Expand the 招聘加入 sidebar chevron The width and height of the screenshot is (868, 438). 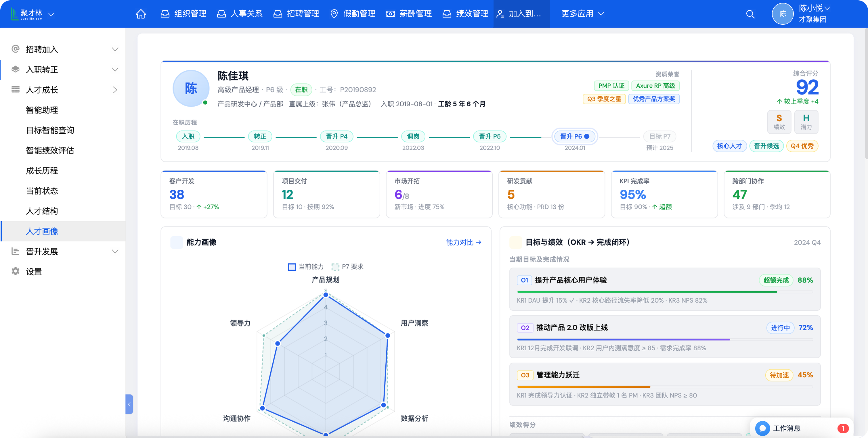click(115, 49)
